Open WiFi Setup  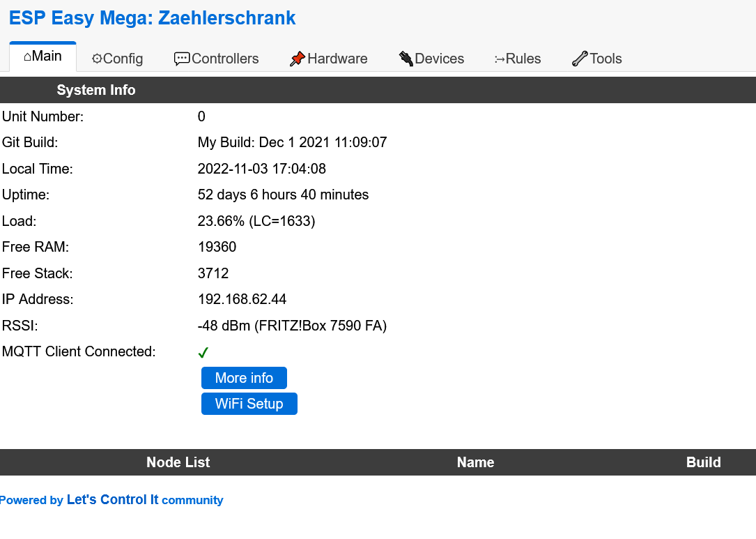tap(249, 404)
